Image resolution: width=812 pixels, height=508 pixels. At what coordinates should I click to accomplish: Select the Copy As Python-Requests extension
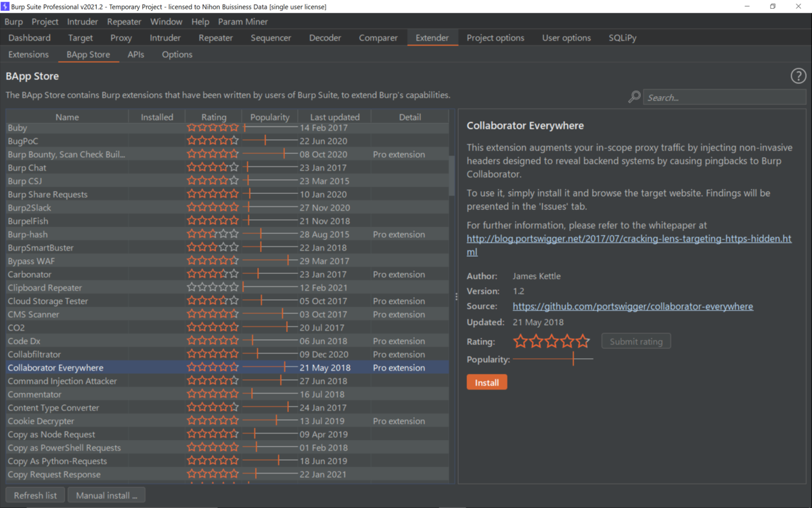[x=227, y=461]
